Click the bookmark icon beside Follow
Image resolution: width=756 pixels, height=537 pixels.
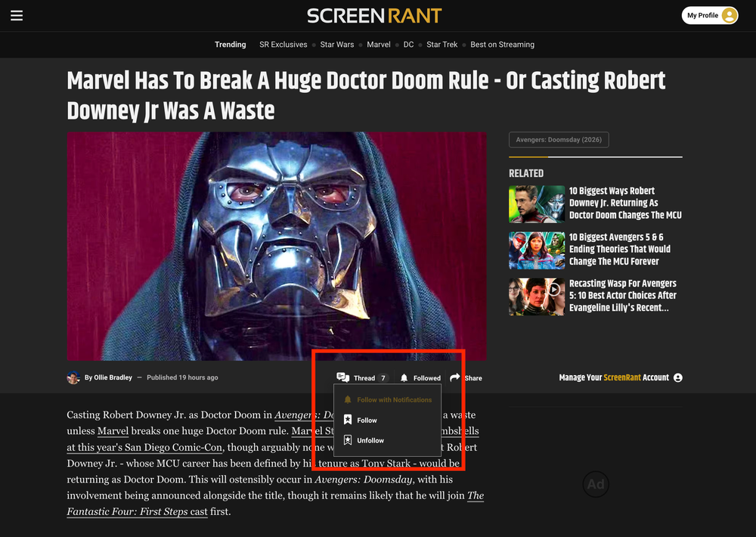coord(348,420)
